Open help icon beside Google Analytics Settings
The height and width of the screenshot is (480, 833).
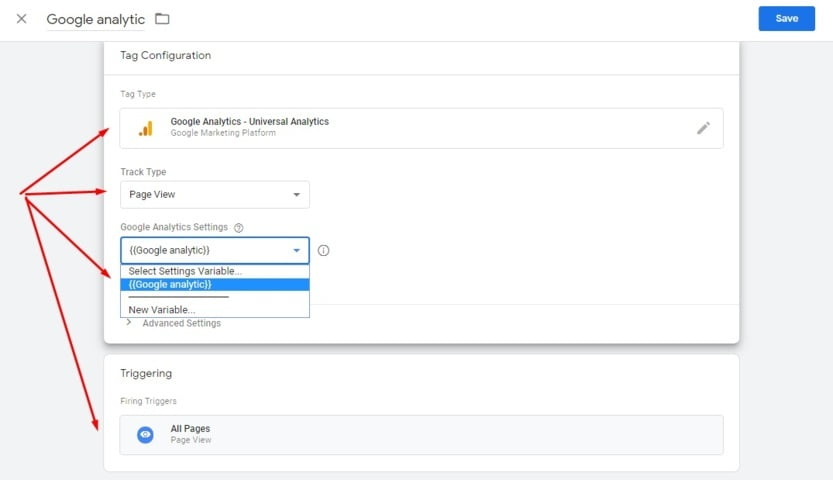pyautogui.click(x=239, y=228)
